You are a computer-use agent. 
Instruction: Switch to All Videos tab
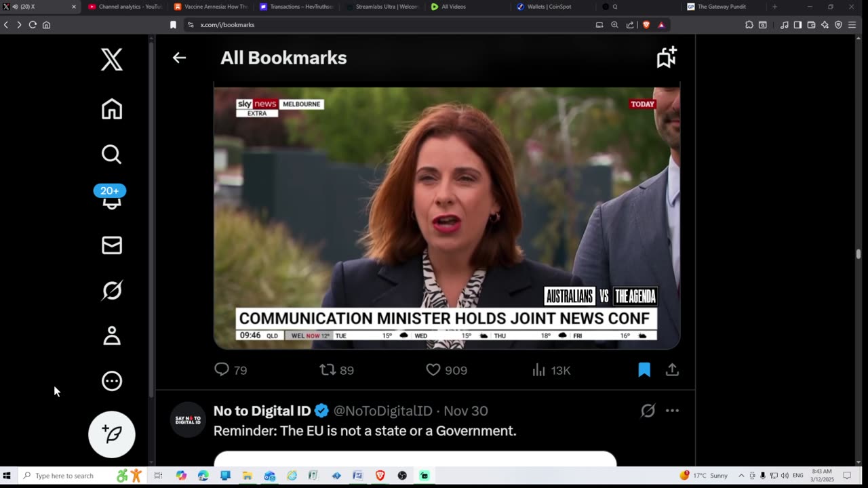tap(467, 7)
